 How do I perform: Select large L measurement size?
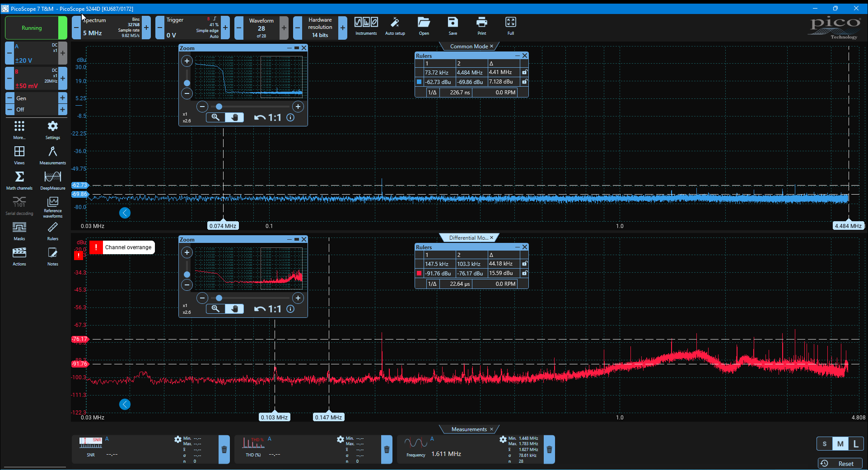tap(856, 444)
